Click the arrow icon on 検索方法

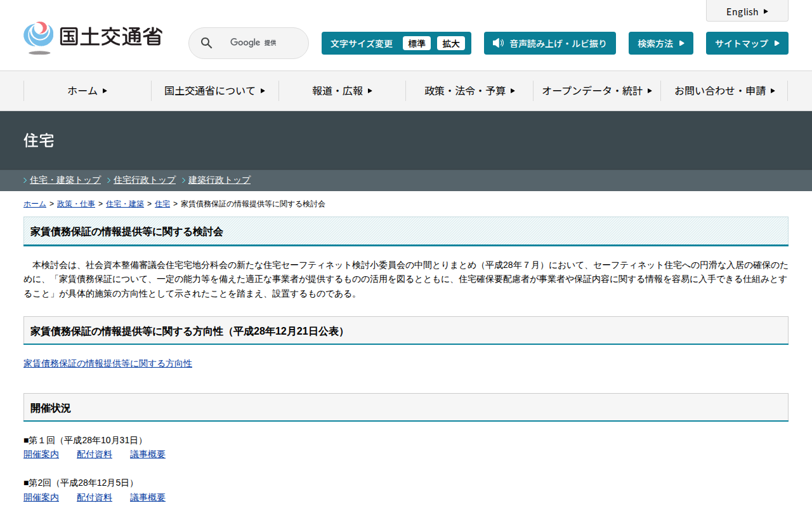pos(682,43)
